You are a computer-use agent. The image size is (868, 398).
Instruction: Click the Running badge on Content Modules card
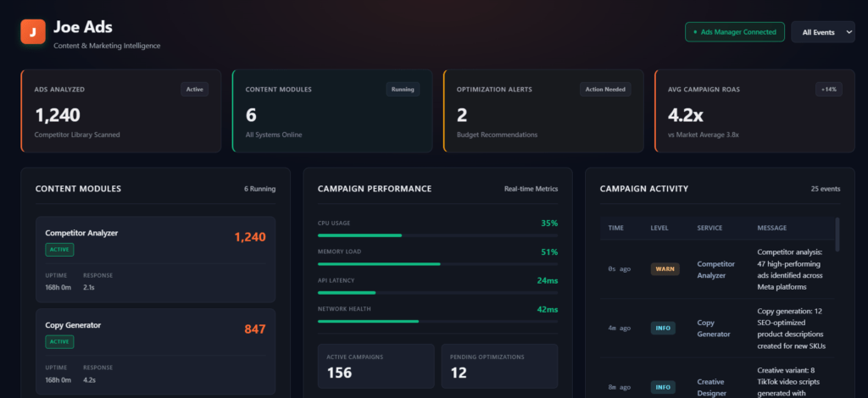[x=403, y=89]
